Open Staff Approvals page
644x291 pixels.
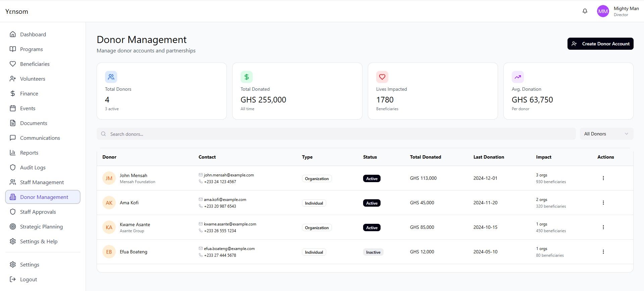pyautogui.click(x=43, y=212)
